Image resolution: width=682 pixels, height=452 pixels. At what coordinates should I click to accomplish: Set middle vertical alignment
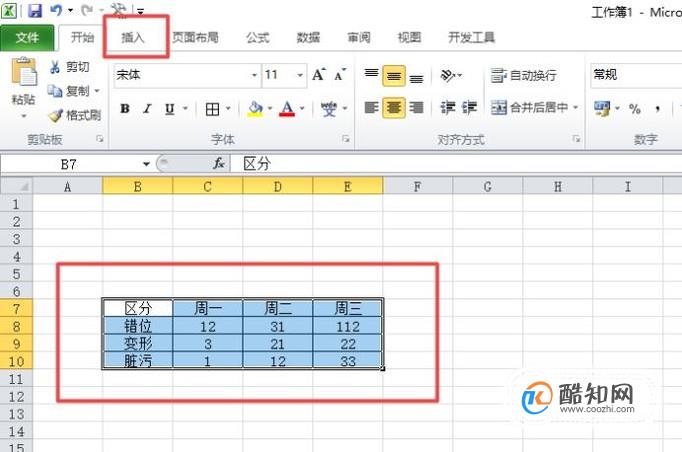click(394, 76)
